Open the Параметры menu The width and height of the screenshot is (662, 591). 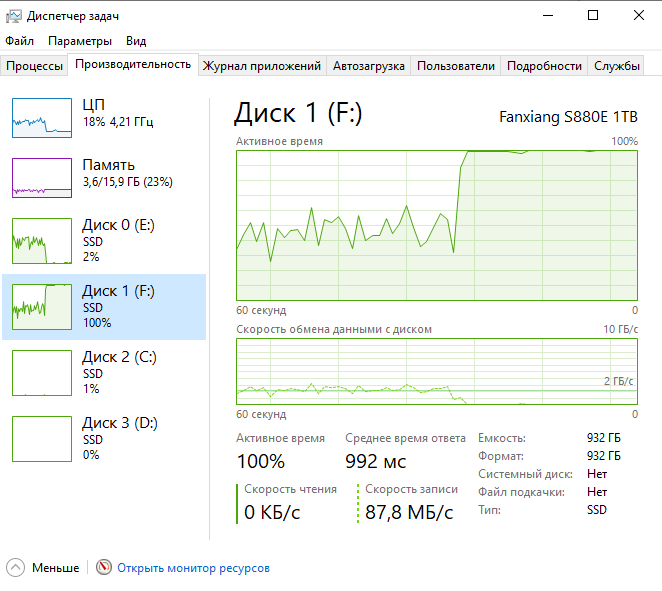point(80,41)
